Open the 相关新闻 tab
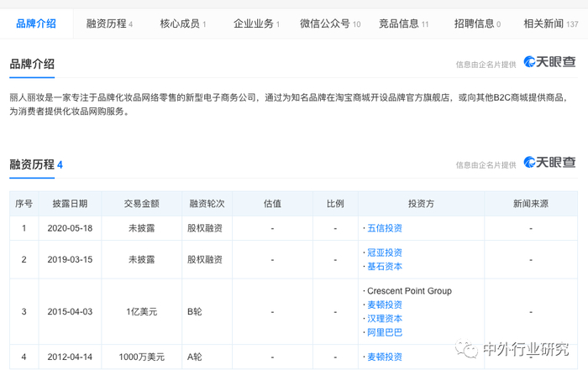This screenshot has height=375, width=588. (551, 23)
